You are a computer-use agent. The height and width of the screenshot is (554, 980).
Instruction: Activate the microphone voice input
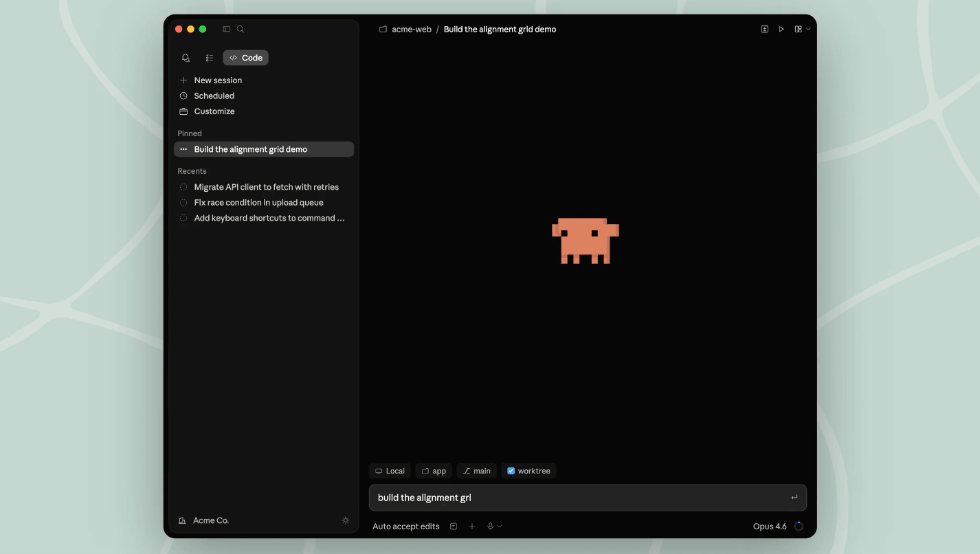491,527
